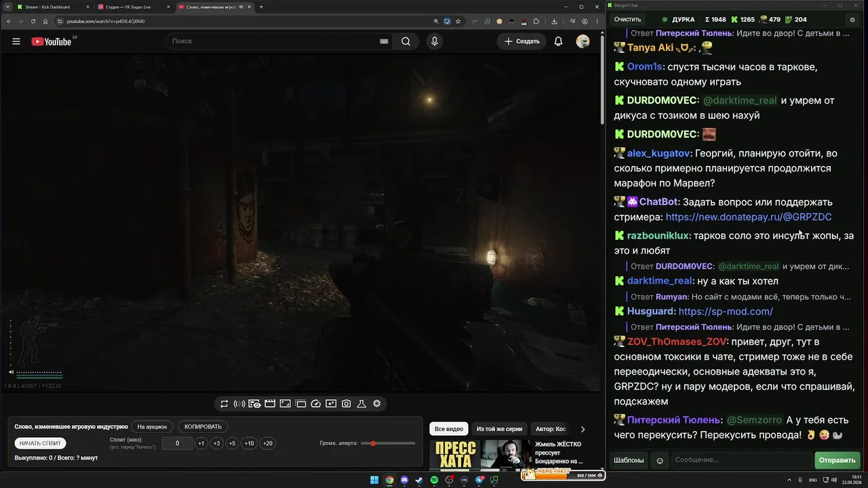The width and height of the screenshot is (868, 488).
Task: Switch to Stream - Kick Dashboard tab
Action: pyautogui.click(x=53, y=7)
